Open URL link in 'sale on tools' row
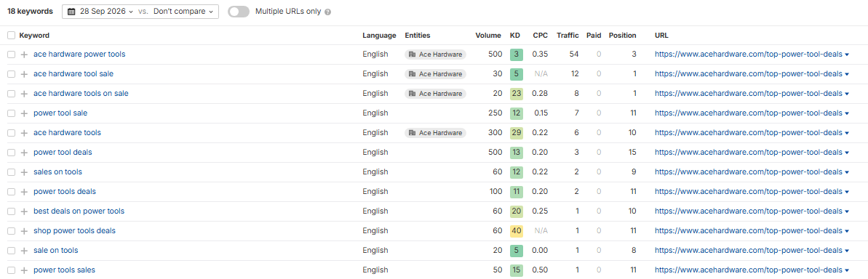Viewport: 868px width, 279px height. [749, 250]
